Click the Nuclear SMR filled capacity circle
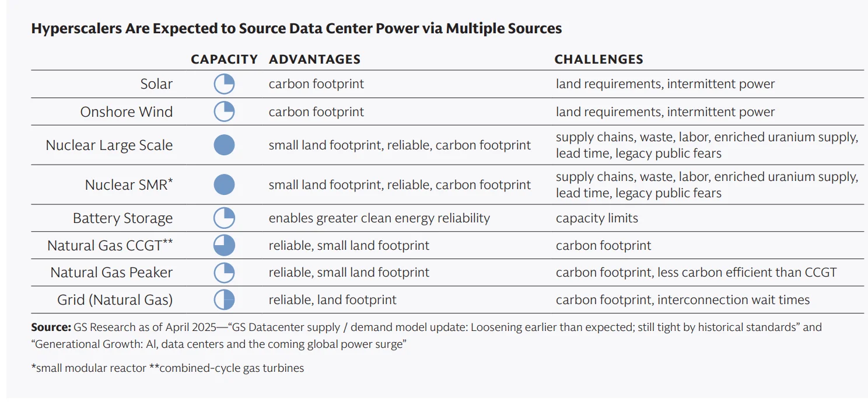Screen dimensions: 868x408 point(224,184)
